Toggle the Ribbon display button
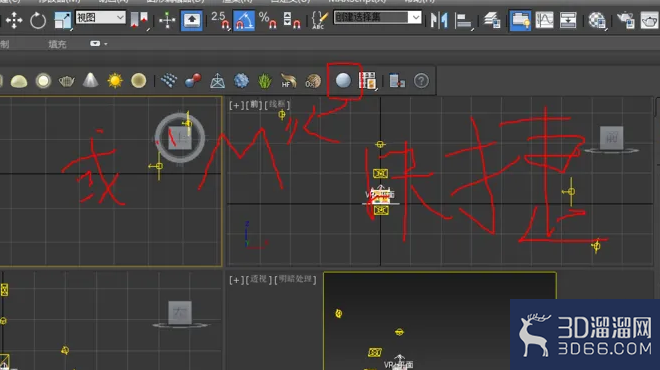This screenshot has height=370, width=660. pyautogui.click(x=520, y=20)
